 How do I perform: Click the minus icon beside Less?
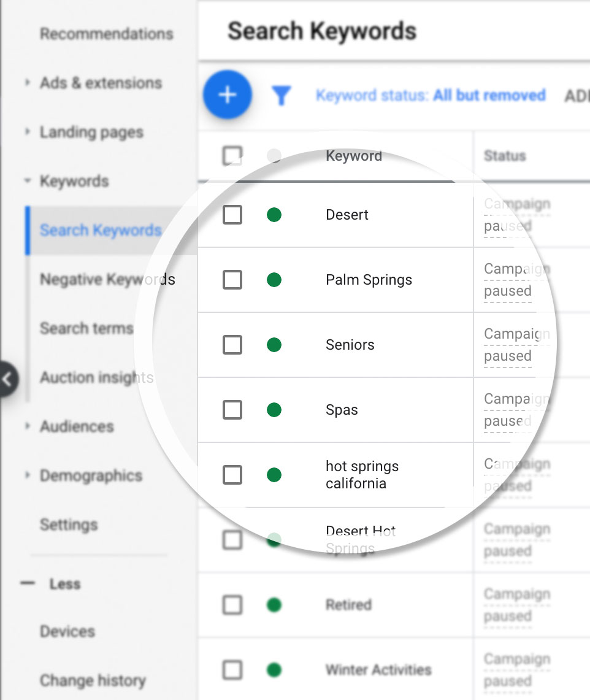(28, 583)
